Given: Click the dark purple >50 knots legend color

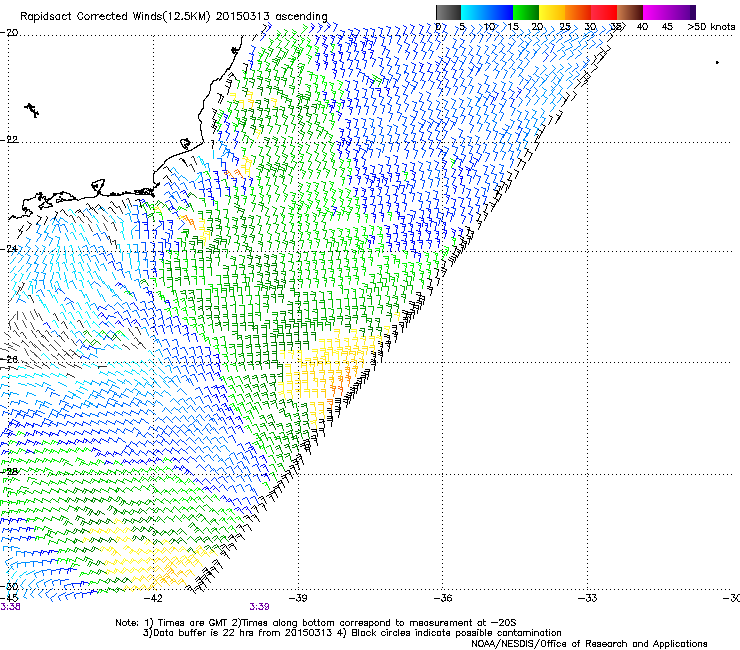Looking at the screenshot, I should [693, 12].
